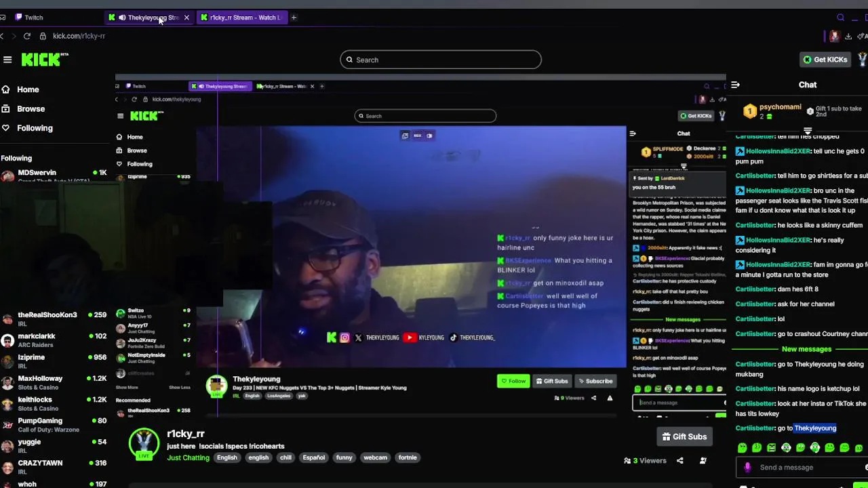Pick the first green emote

742,448
